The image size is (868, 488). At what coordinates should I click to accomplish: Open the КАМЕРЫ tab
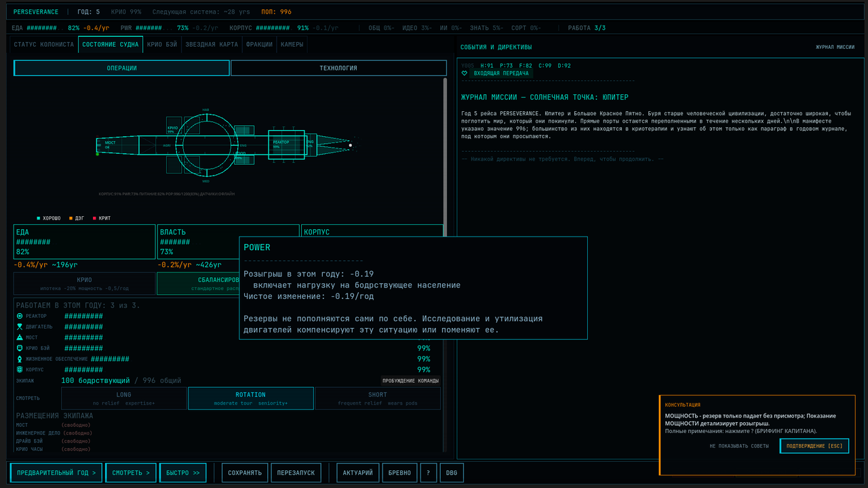(x=292, y=44)
